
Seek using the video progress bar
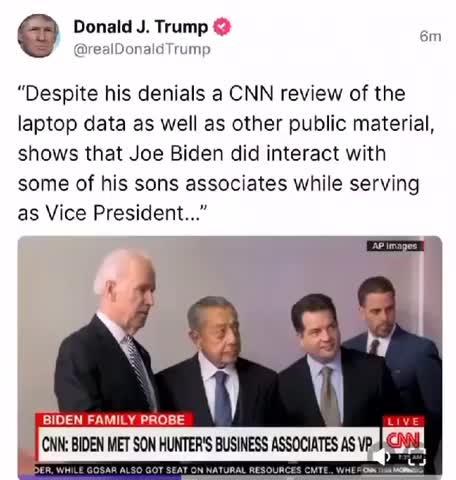pyautogui.click(x=230, y=477)
